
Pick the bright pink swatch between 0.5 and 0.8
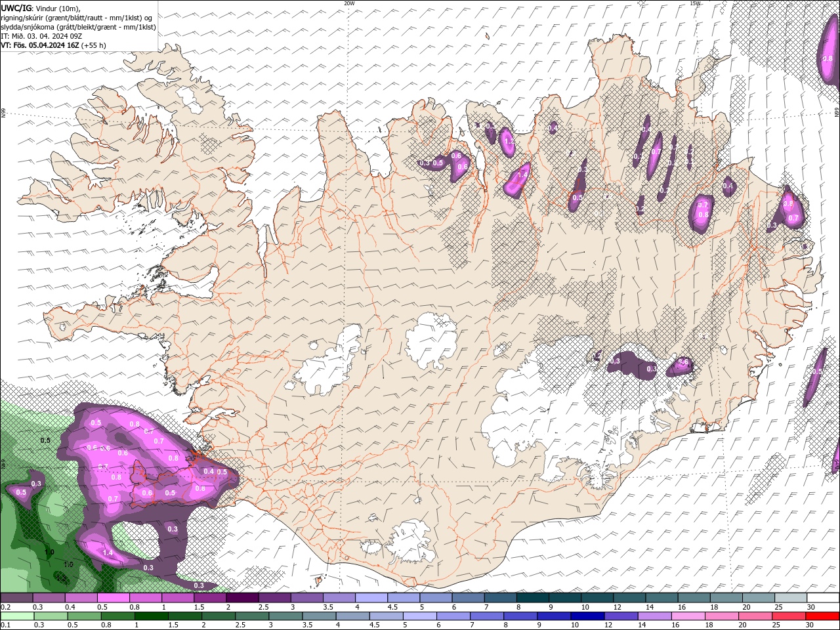pos(114,597)
